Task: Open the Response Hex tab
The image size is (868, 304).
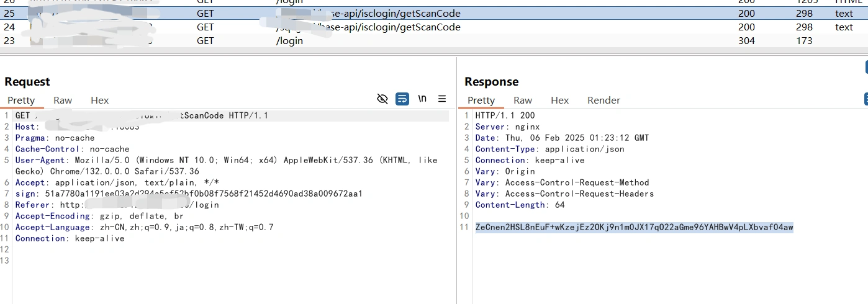Action: pyautogui.click(x=559, y=101)
